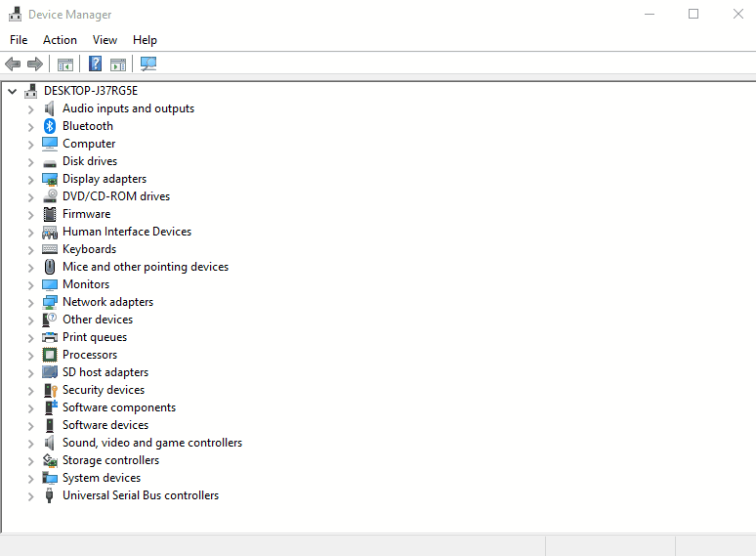
Task: Click the Forward arrow toolbar icon
Action: [35, 64]
